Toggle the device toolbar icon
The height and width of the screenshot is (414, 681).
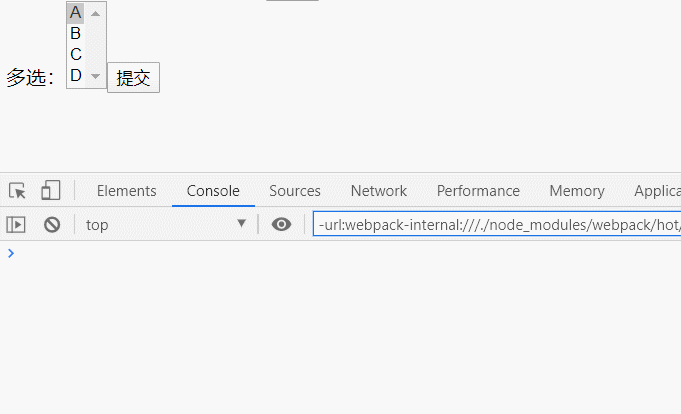coord(50,190)
